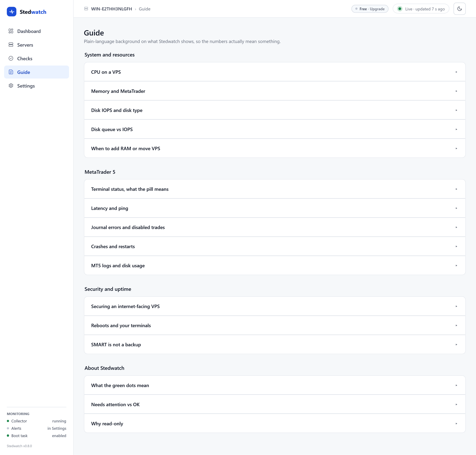Expand What the green dots mean

(x=275, y=385)
